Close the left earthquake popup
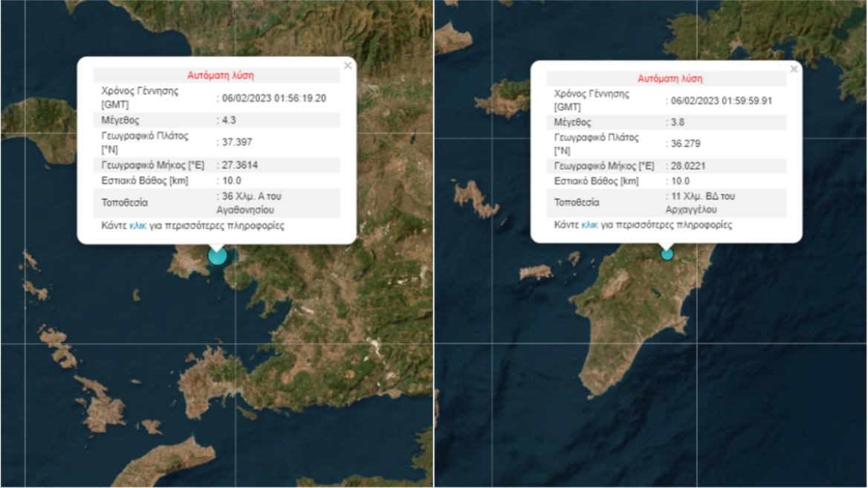This screenshot has height=488, width=868. pyautogui.click(x=348, y=65)
